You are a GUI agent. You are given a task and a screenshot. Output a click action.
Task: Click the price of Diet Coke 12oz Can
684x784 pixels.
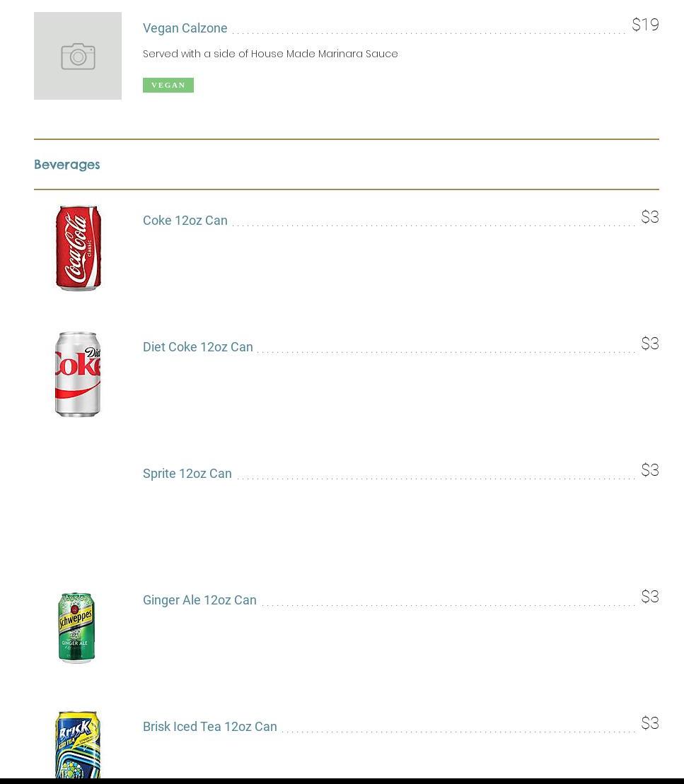(650, 344)
